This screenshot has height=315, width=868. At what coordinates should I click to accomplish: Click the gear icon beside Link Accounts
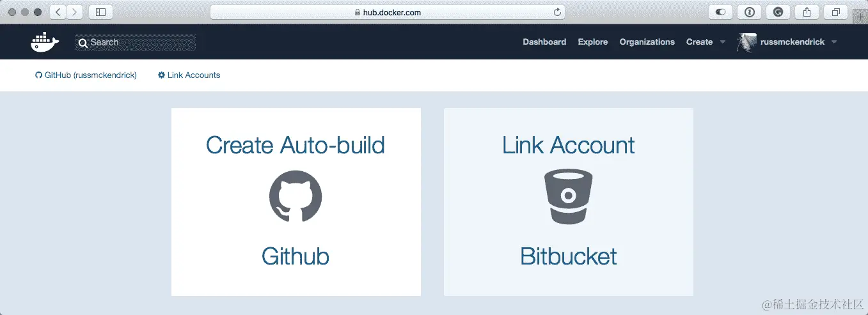[161, 75]
